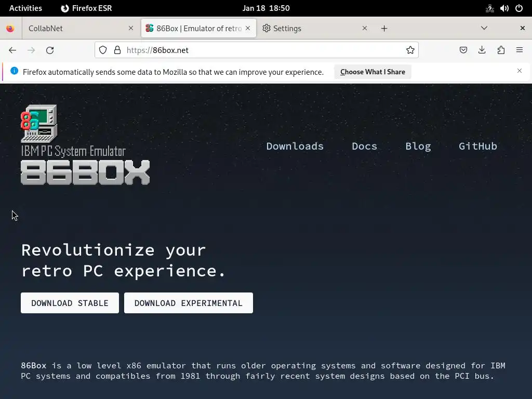Open the Pocket save icon
The width and height of the screenshot is (532, 399).
pyautogui.click(x=463, y=50)
